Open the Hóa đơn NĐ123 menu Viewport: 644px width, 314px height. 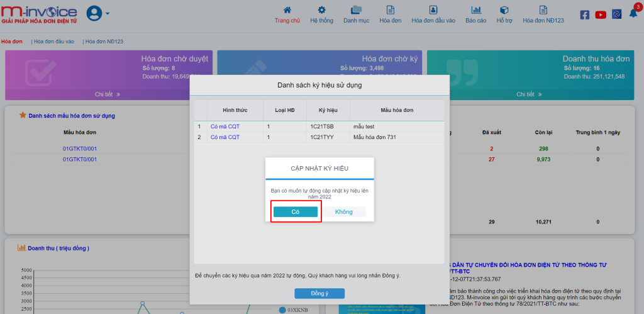pyautogui.click(x=543, y=15)
